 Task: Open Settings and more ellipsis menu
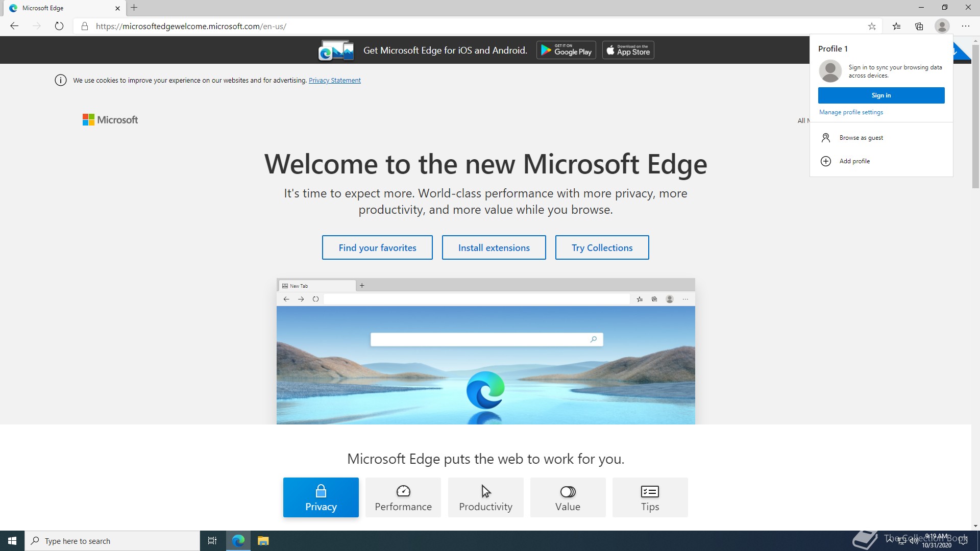tap(965, 26)
